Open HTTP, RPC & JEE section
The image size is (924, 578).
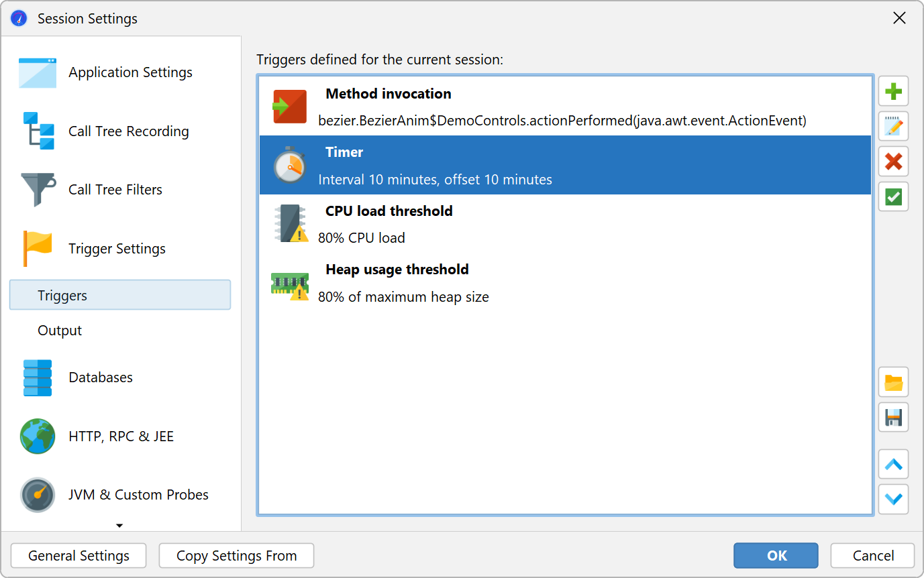[121, 437]
